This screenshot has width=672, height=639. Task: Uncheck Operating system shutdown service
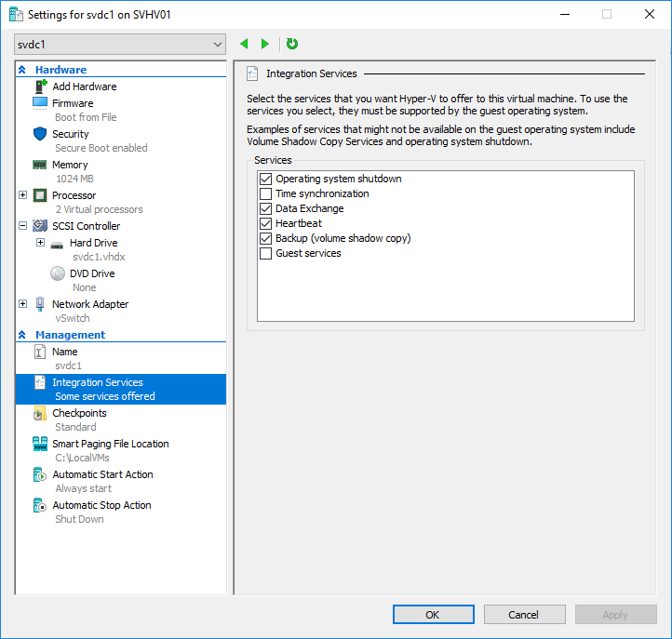265,179
